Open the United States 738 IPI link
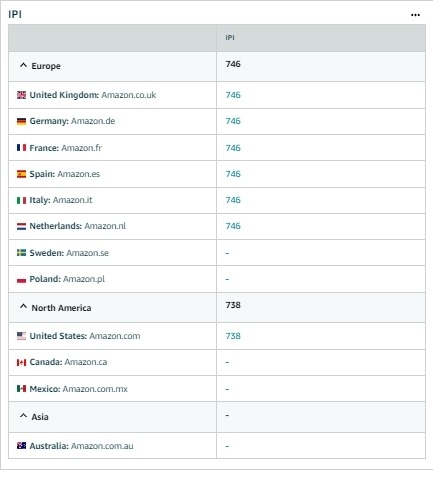Viewport: 433px width, 478px height. (x=233, y=336)
